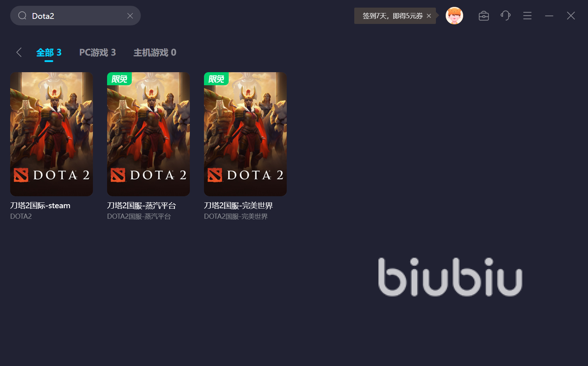The height and width of the screenshot is (366, 588).
Task: Select the 刀塔2国际-steam game cover
Action: pos(52,134)
